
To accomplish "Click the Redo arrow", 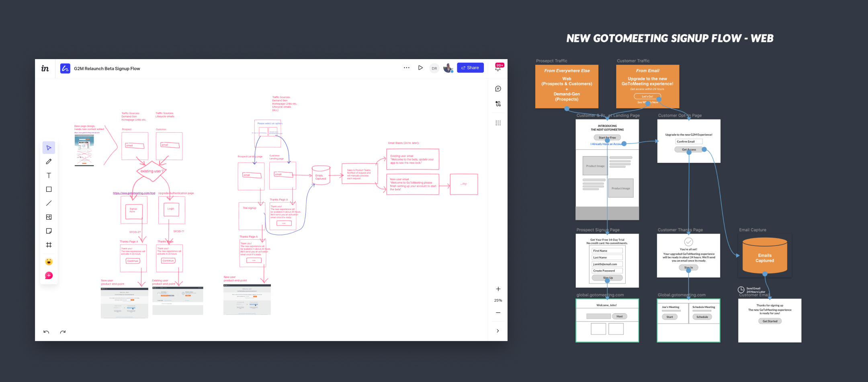I will coord(63,332).
